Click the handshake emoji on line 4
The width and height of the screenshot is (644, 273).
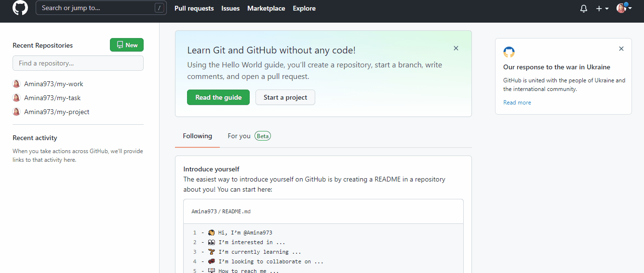point(211,261)
